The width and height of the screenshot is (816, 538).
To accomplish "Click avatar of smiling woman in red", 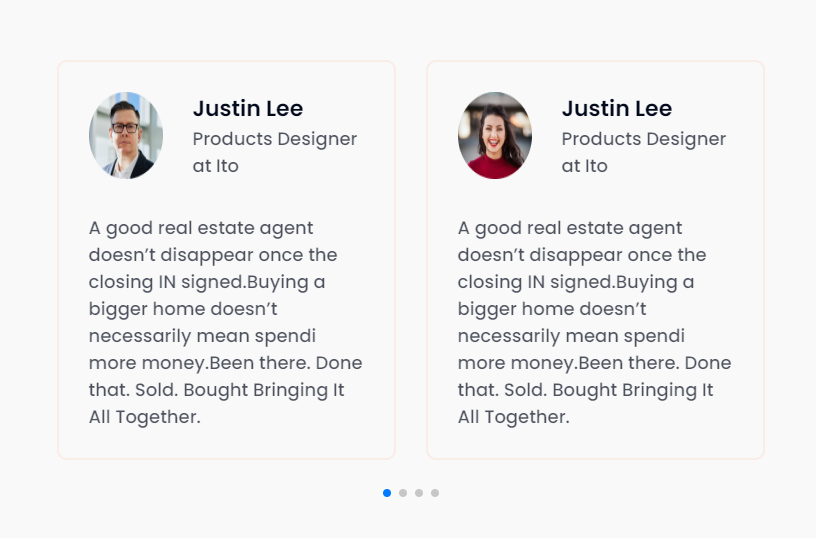I will [x=495, y=135].
